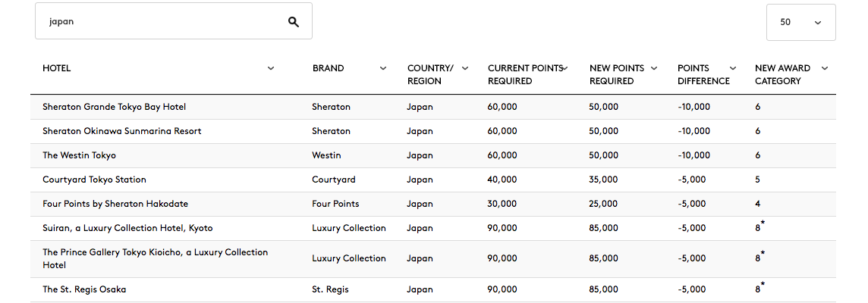This screenshot has width=868, height=303.
Task: Sort by the HOTEL column chevron
Action: pos(271,69)
